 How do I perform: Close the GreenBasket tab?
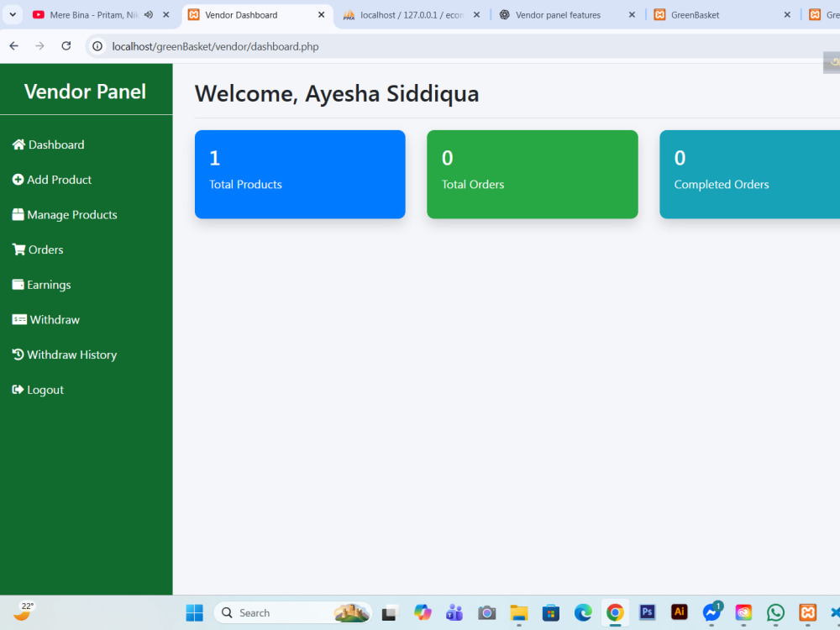(788, 15)
